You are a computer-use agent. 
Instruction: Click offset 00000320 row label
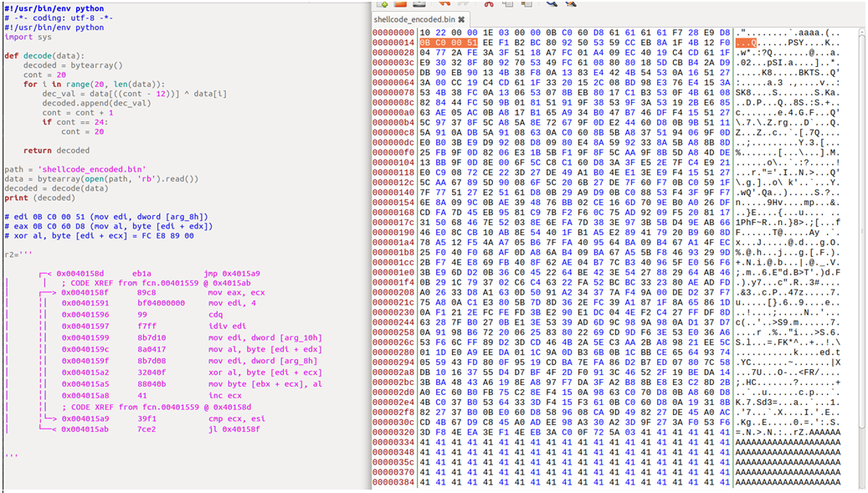393,432
